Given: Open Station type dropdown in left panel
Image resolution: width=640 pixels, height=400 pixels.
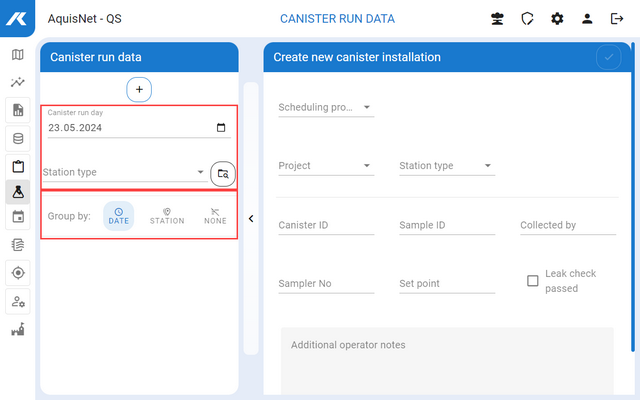Looking at the screenshot, I should coord(123,172).
